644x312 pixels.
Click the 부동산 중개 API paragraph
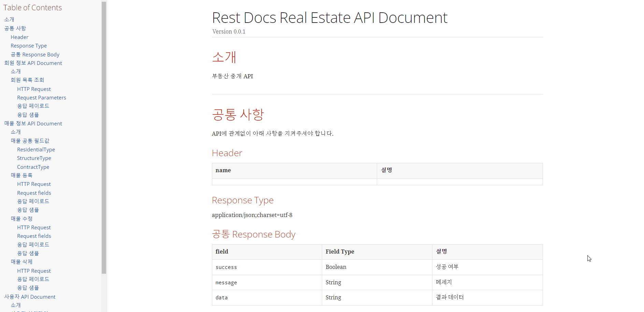[232, 76]
